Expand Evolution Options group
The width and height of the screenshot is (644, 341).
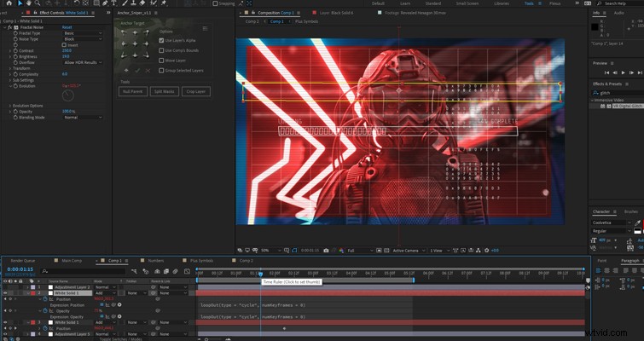10,106
